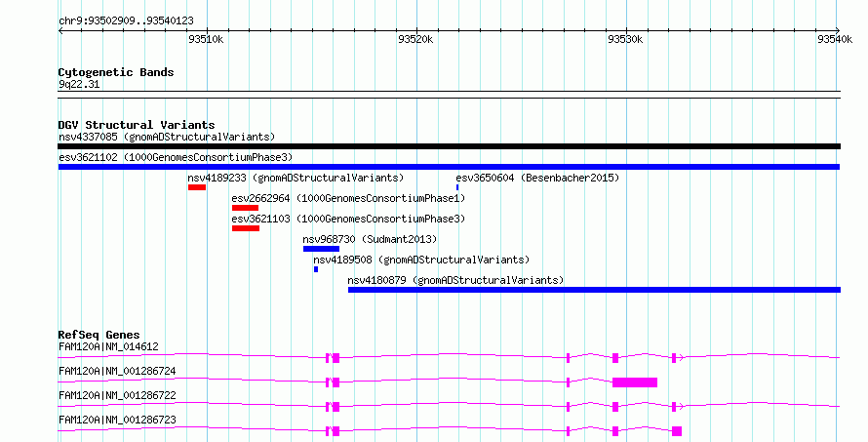868x442 pixels.
Task: Click the tiny blue esv3650604 marker
Action: (457, 187)
